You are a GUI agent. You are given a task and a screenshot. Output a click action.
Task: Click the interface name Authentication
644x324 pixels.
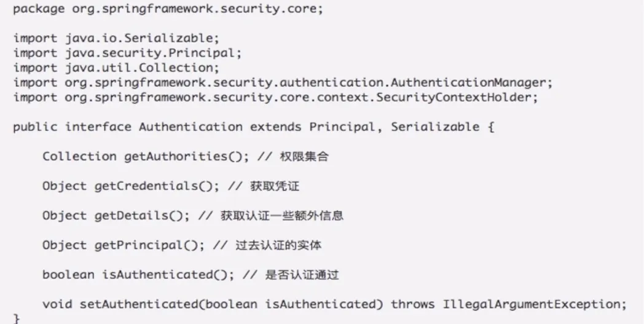pyautogui.click(x=190, y=127)
